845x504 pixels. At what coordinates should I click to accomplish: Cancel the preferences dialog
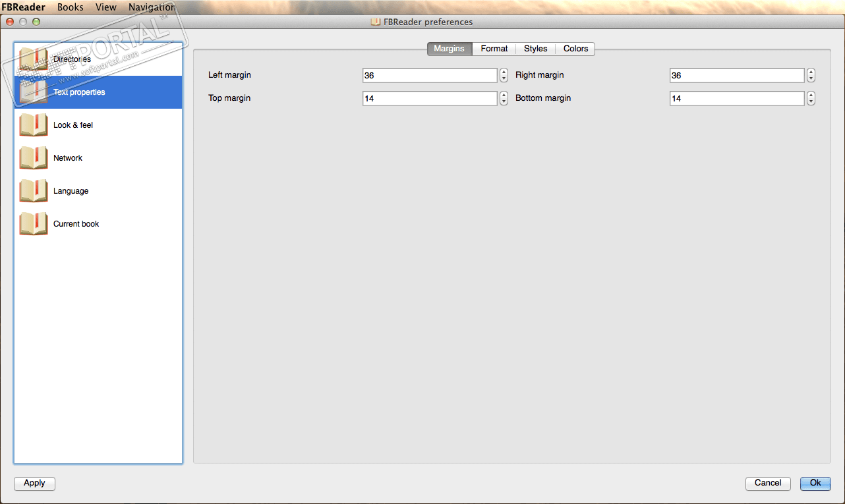tap(768, 484)
